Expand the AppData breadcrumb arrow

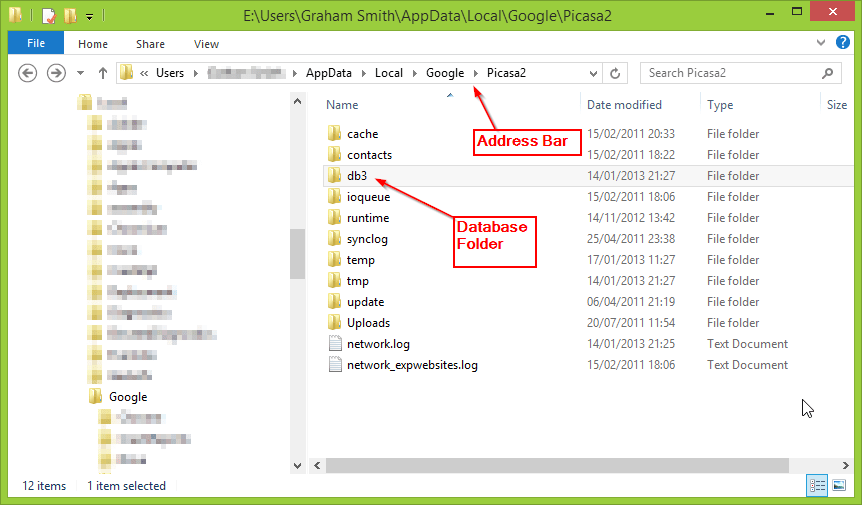(x=363, y=73)
